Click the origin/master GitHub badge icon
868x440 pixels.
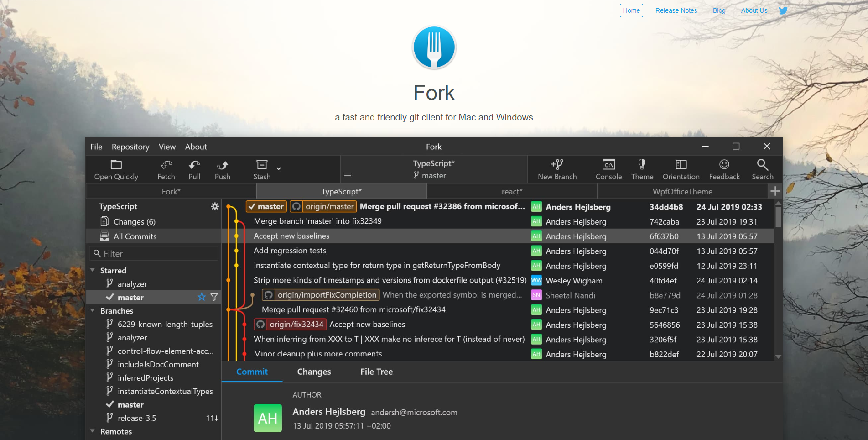(296, 206)
